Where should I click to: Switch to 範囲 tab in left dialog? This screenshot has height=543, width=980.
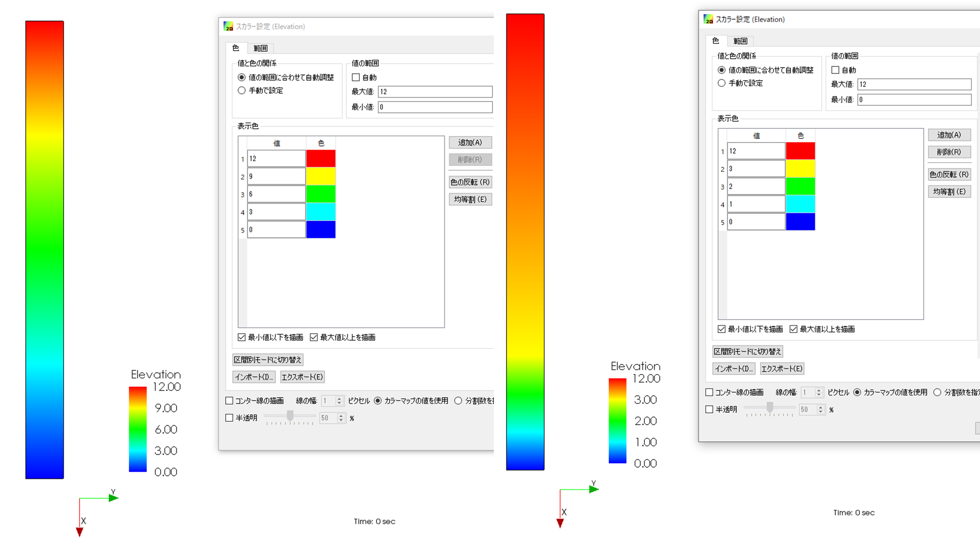(x=260, y=48)
